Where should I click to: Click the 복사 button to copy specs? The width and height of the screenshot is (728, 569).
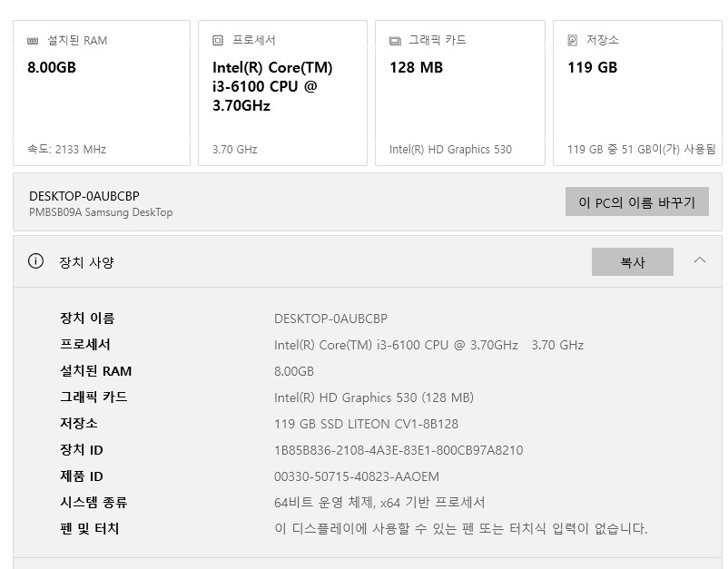pyautogui.click(x=633, y=261)
